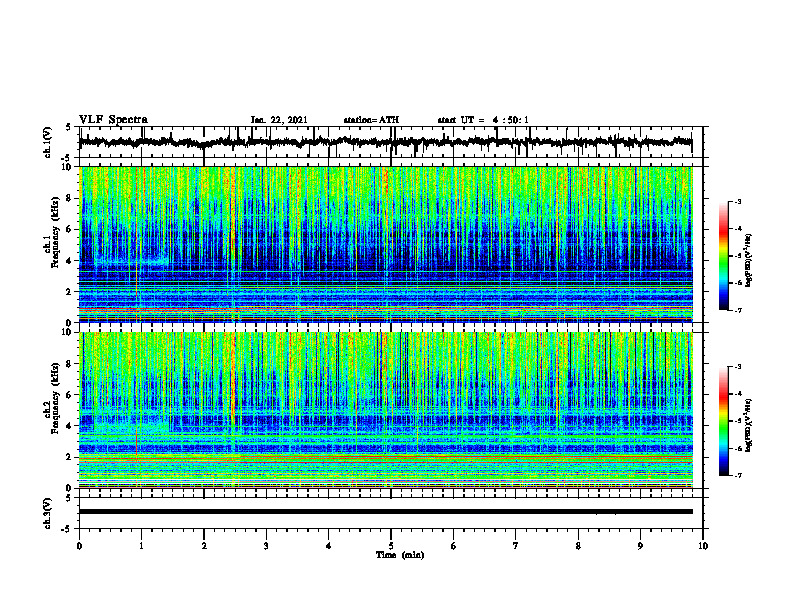
Task: Click the "ch.3(V)" axis label
Action: 48,513
